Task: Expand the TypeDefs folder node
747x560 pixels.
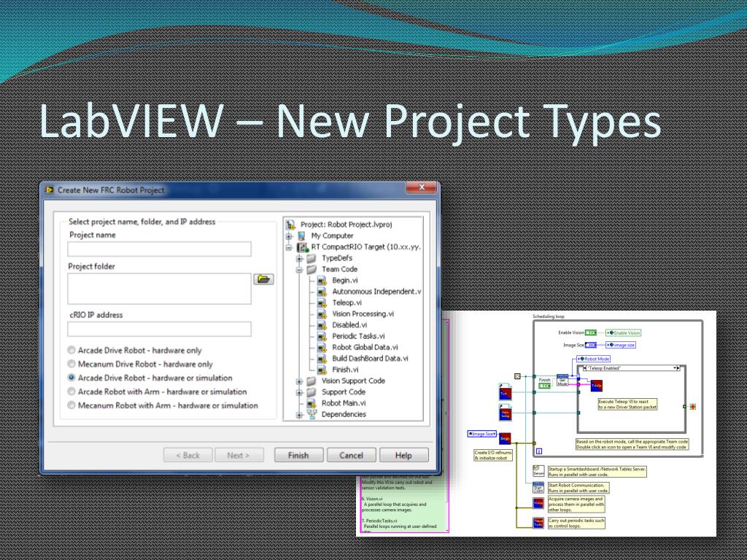Action: (300, 259)
